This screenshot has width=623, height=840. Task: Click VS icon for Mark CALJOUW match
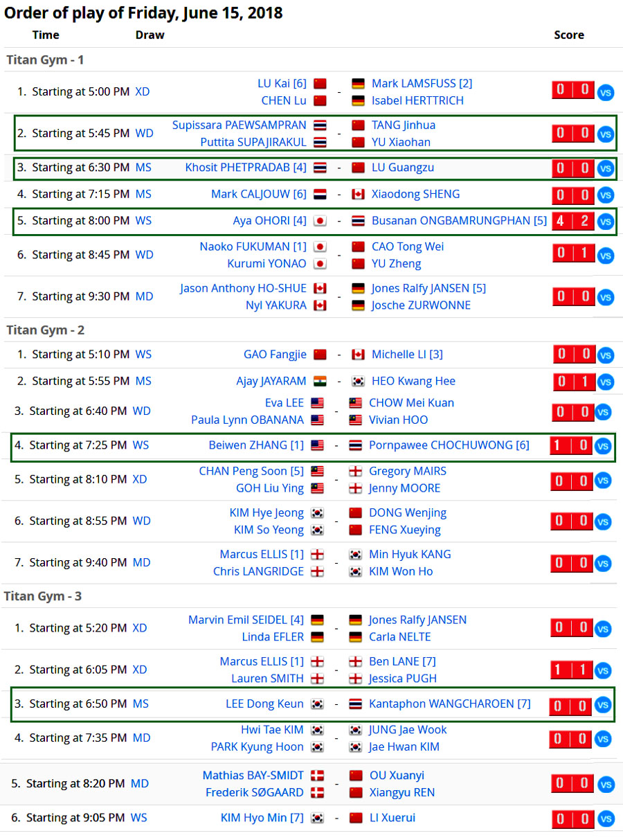(605, 195)
